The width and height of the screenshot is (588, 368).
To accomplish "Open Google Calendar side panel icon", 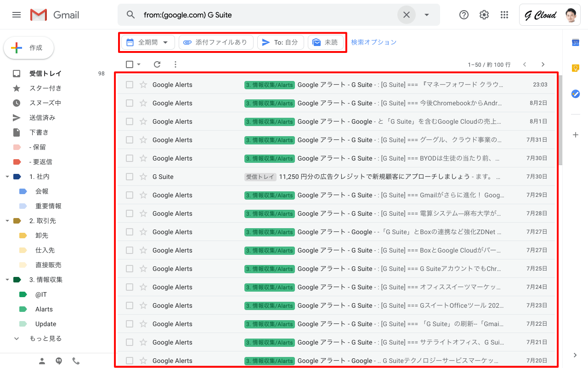I will [576, 42].
